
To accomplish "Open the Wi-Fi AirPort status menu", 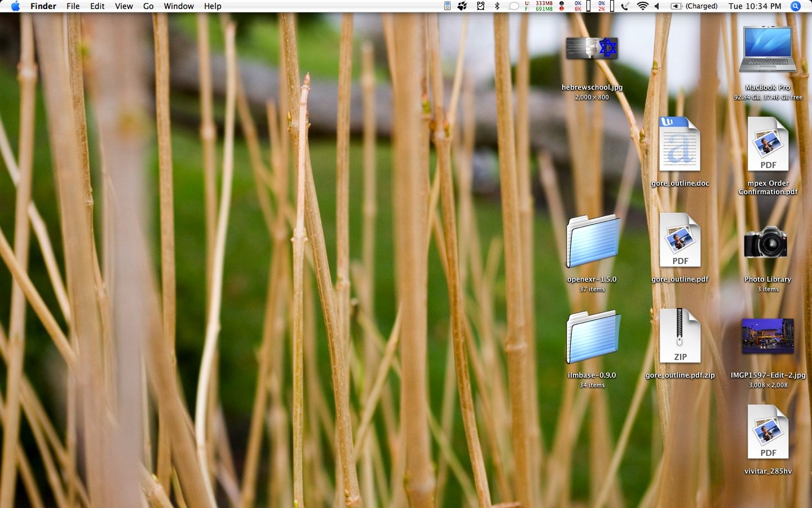I will (x=642, y=6).
